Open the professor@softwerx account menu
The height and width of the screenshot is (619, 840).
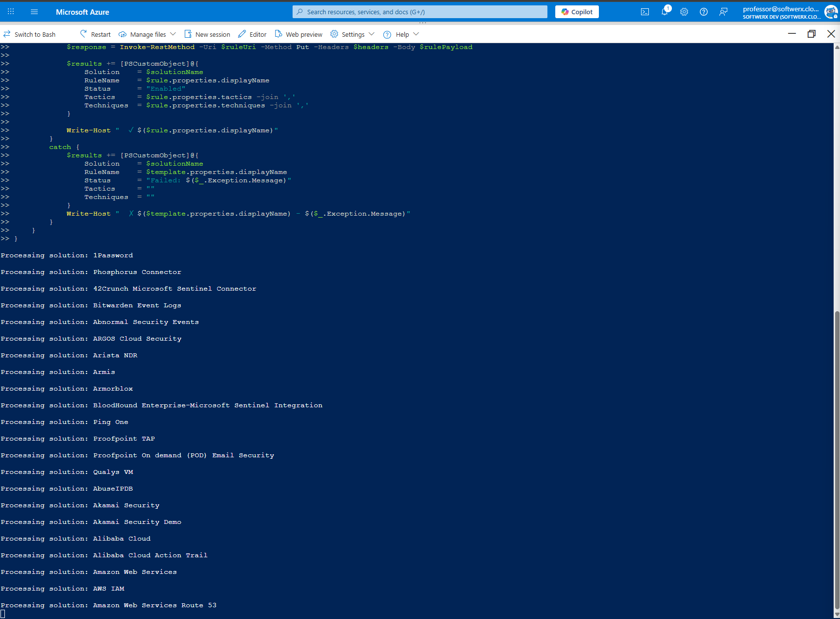click(x=779, y=12)
